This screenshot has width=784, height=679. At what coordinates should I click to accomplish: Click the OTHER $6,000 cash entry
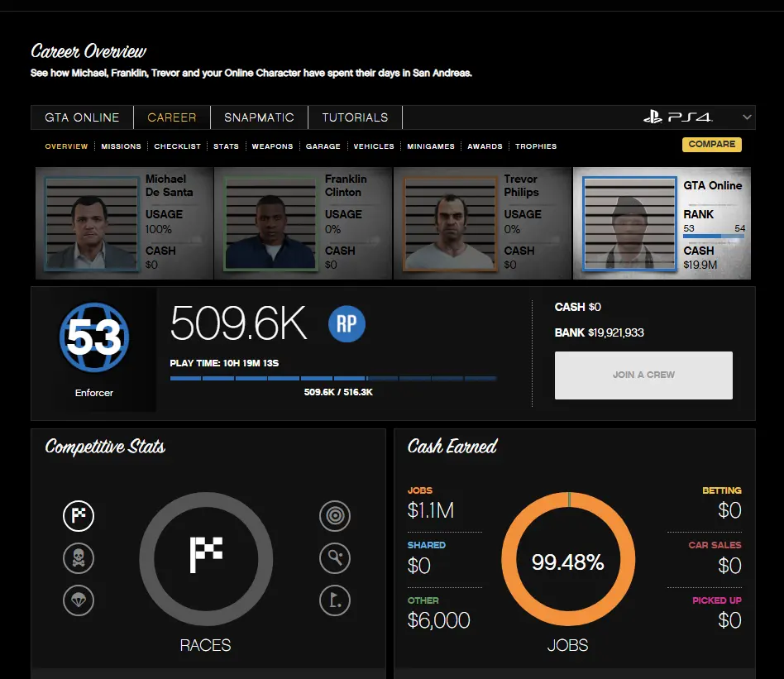[438, 614]
